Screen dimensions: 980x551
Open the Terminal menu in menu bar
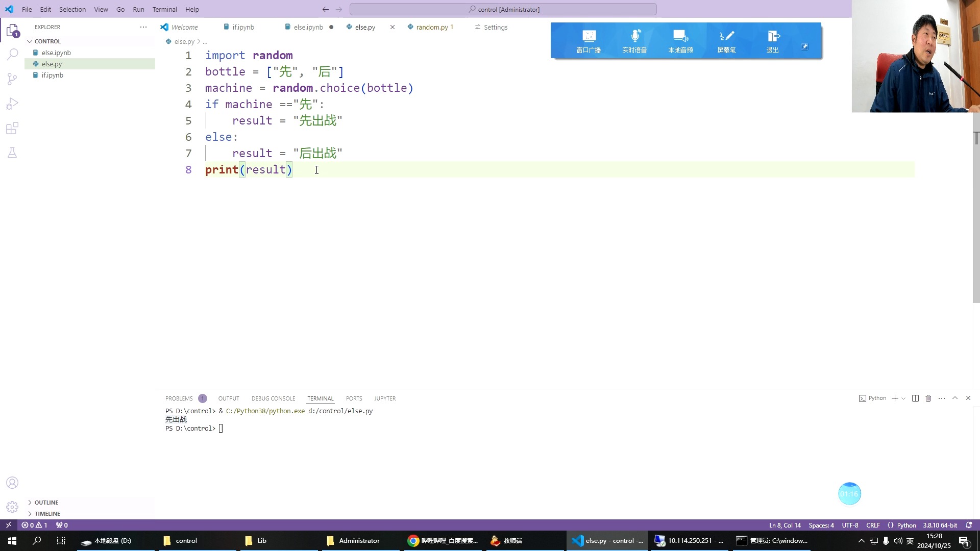164,9
